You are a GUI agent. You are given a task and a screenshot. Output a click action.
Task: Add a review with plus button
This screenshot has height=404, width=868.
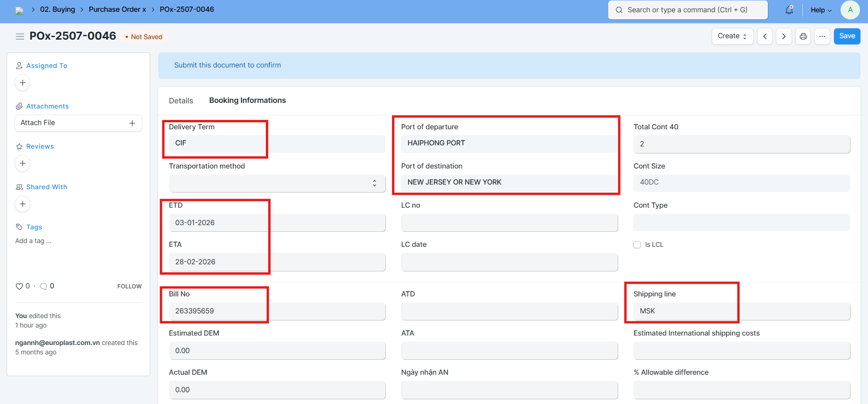[x=23, y=163]
